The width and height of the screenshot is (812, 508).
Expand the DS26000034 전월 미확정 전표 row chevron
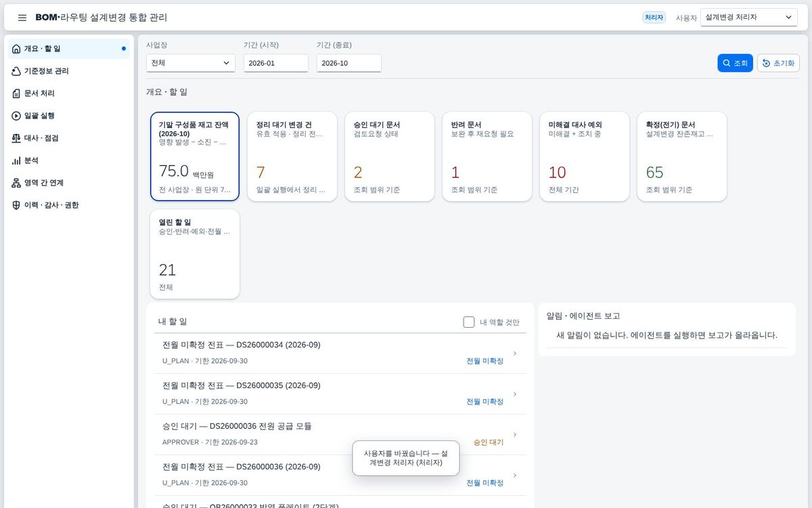click(x=515, y=353)
